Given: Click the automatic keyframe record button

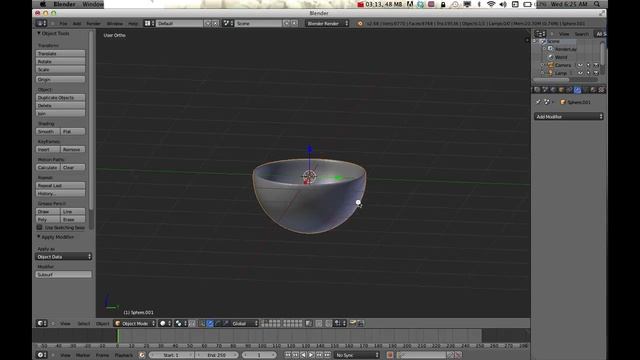Looking at the screenshot, I should [x=390, y=355].
